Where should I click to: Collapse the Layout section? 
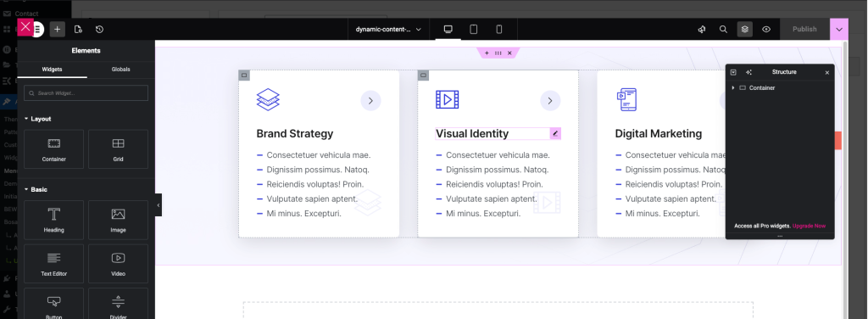pyautogui.click(x=37, y=119)
